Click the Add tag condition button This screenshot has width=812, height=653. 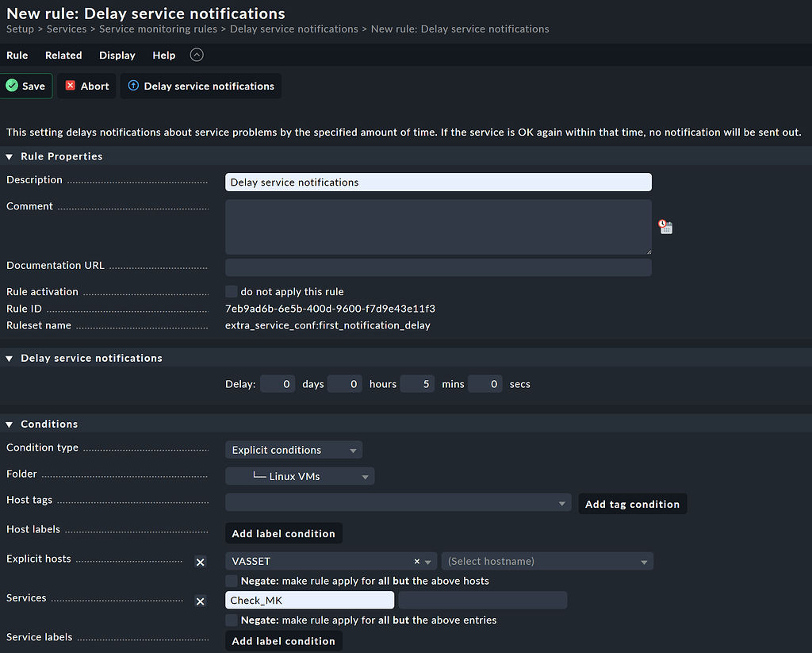pyautogui.click(x=632, y=503)
